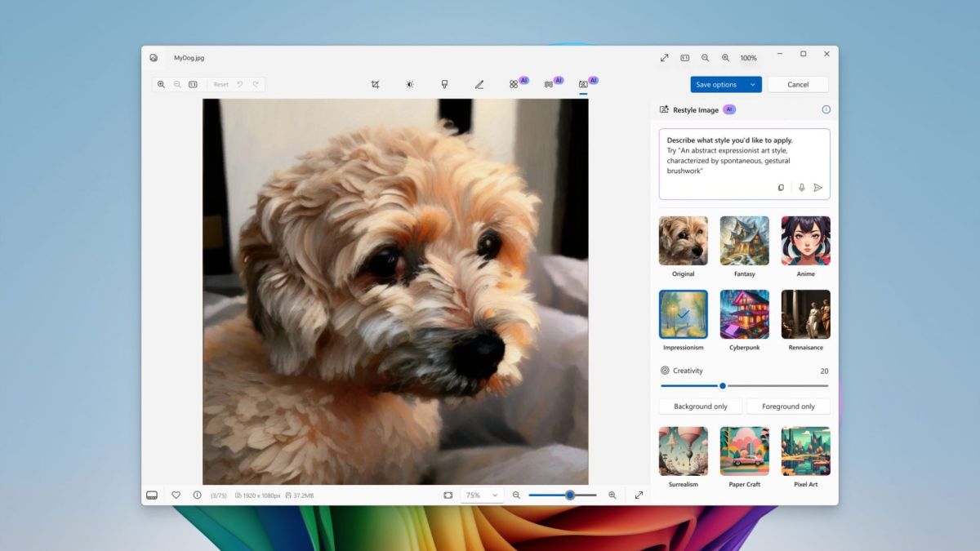Mark MyDog.jpg as a favorite
Image resolution: width=980 pixels, height=551 pixels.
pos(176,495)
